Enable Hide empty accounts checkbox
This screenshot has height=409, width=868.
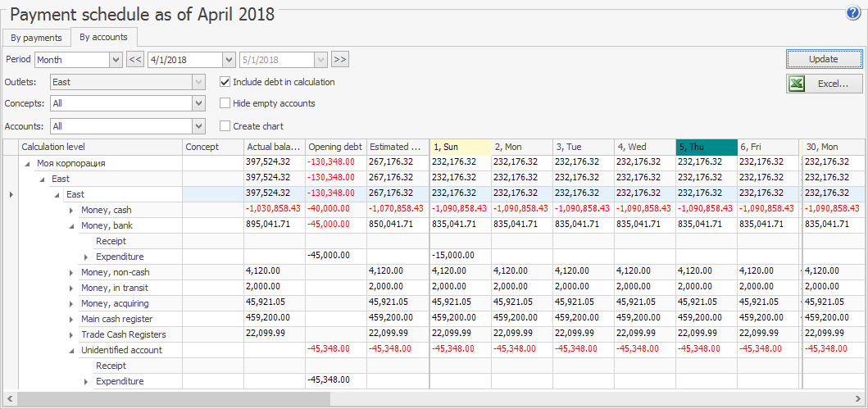click(x=225, y=103)
